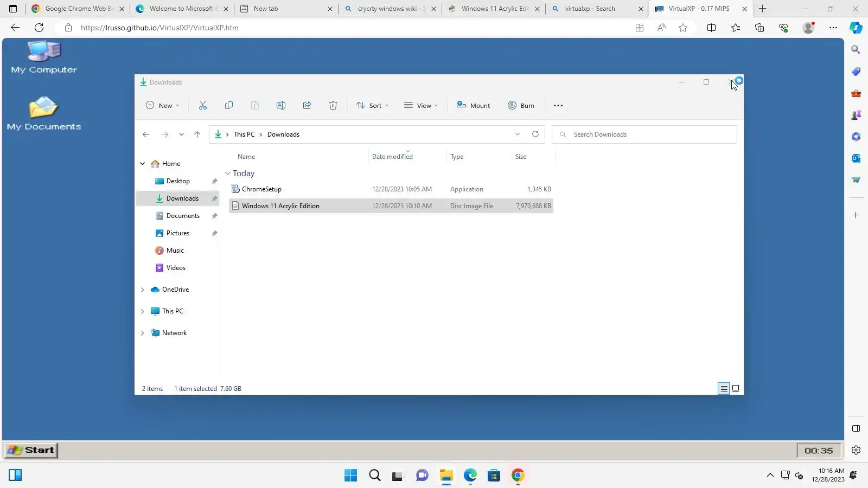Open Edge Settings and more menu
Viewport: 868px width, 488px height.
coord(833,28)
